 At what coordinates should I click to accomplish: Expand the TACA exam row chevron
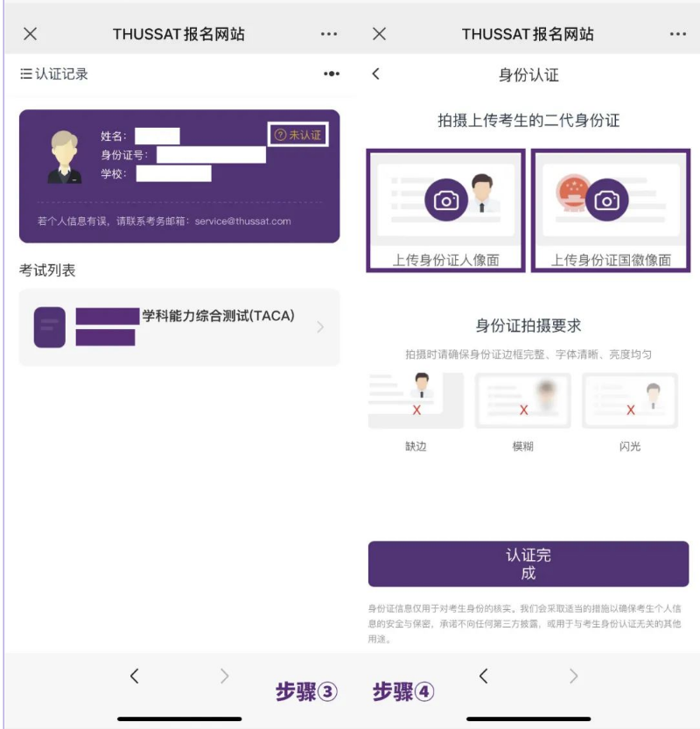tap(320, 327)
